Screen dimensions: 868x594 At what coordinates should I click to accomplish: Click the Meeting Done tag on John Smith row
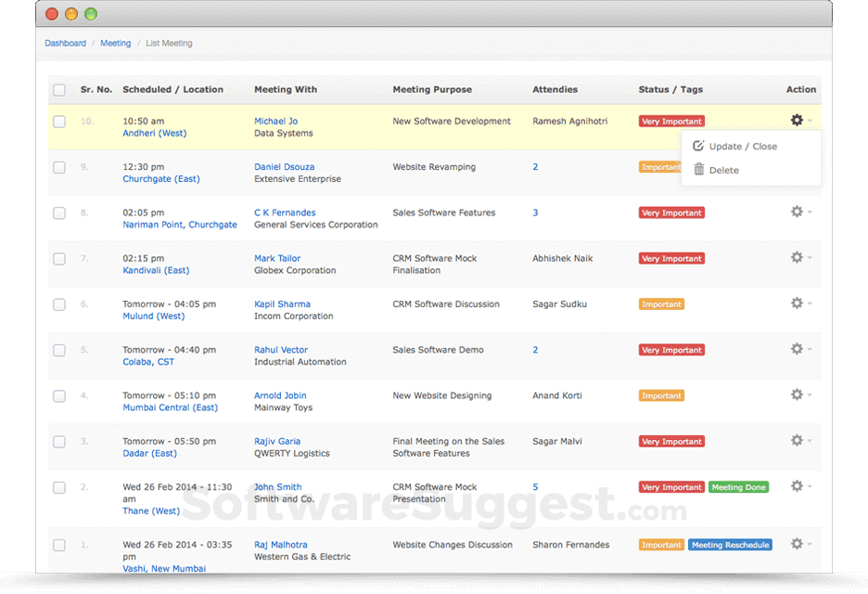point(738,486)
